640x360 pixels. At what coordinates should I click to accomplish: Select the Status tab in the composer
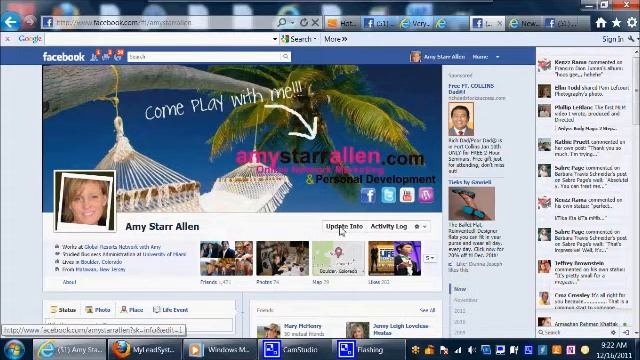tap(63, 310)
